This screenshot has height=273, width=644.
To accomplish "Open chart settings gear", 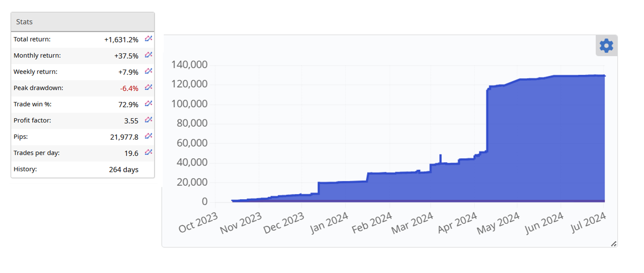I will click(x=606, y=46).
